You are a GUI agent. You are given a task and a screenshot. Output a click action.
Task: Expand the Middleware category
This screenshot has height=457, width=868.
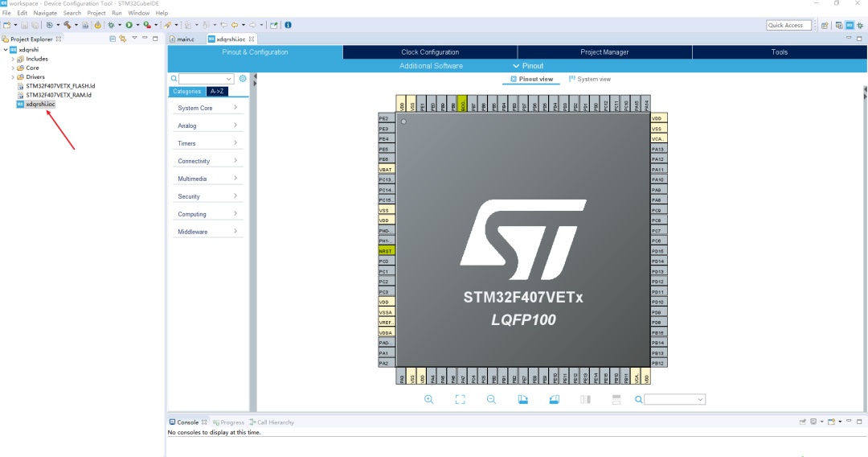207,232
